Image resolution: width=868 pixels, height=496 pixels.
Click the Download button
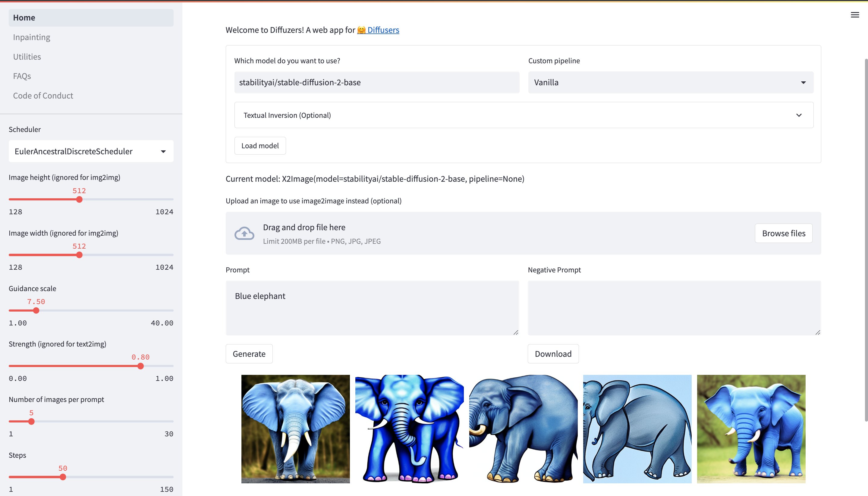[x=552, y=353]
